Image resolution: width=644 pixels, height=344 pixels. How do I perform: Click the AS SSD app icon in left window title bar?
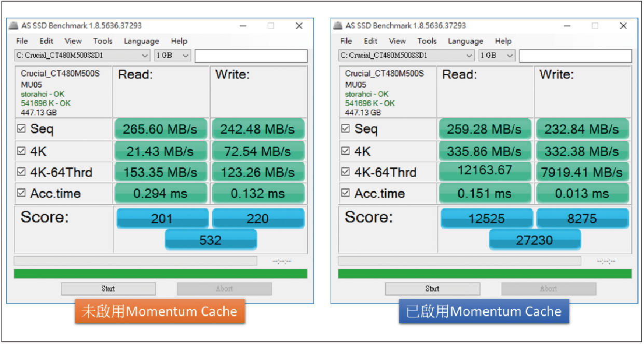[15, 25]
